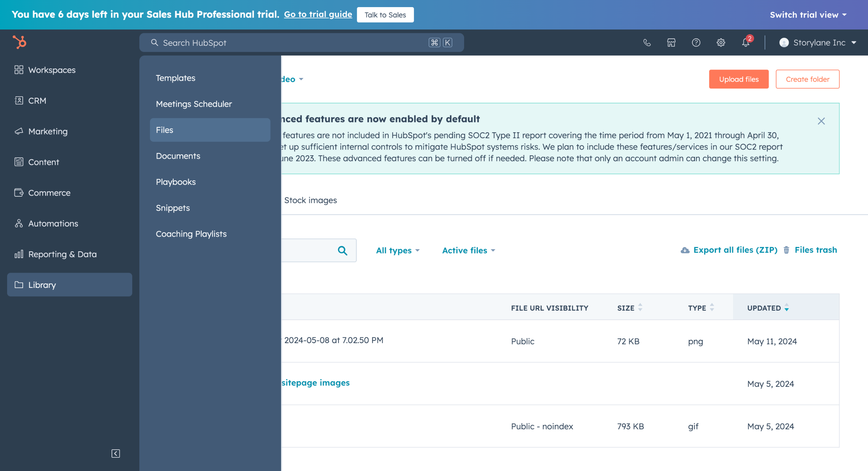Select Meetings Scheduler in the submenu

[210, 104]
